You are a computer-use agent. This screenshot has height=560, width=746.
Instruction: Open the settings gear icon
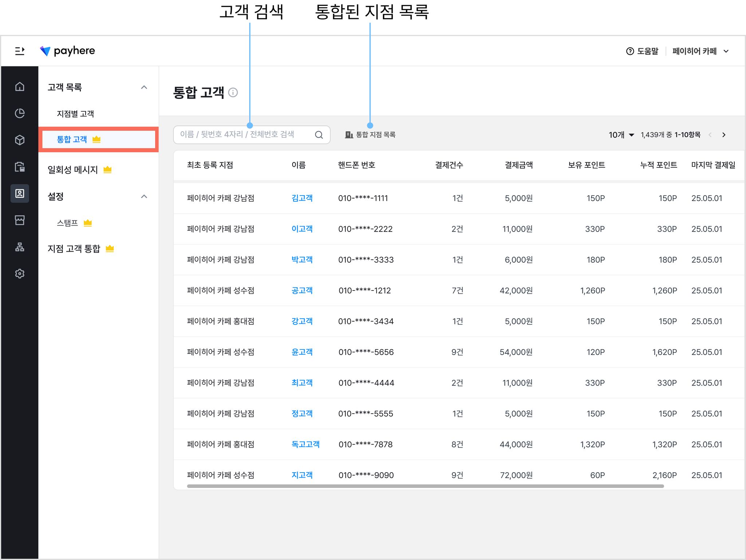20,273
